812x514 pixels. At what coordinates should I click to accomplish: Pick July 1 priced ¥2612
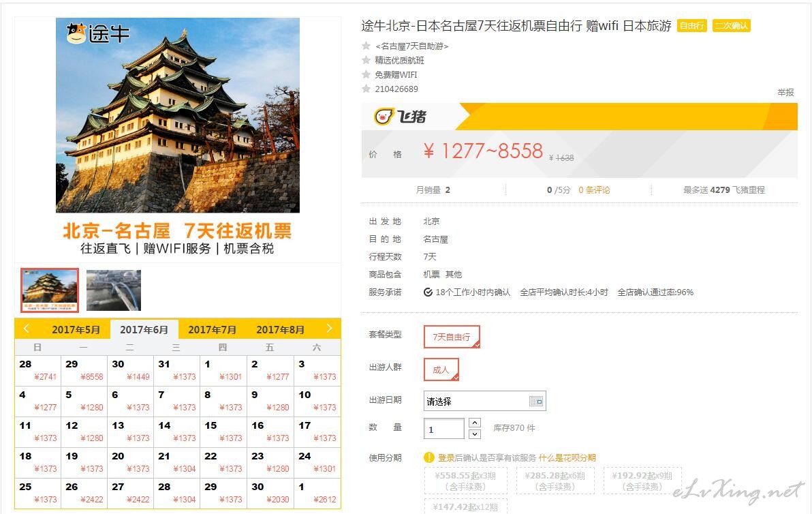317,493
